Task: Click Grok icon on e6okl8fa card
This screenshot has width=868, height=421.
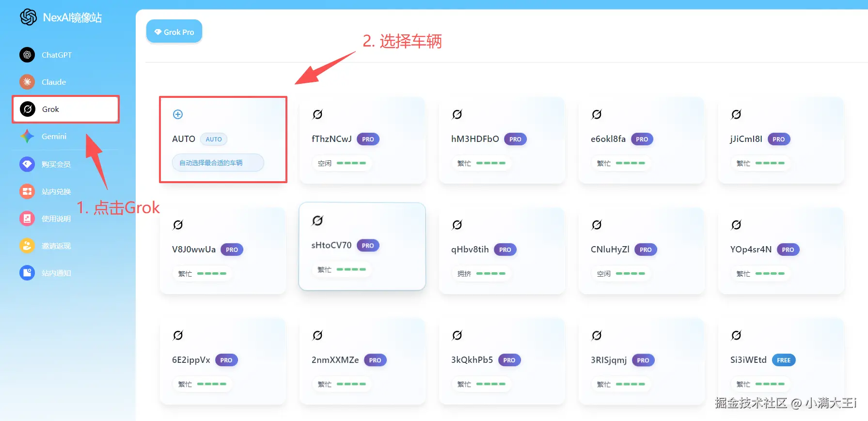Action: click(x=597, y=114)
